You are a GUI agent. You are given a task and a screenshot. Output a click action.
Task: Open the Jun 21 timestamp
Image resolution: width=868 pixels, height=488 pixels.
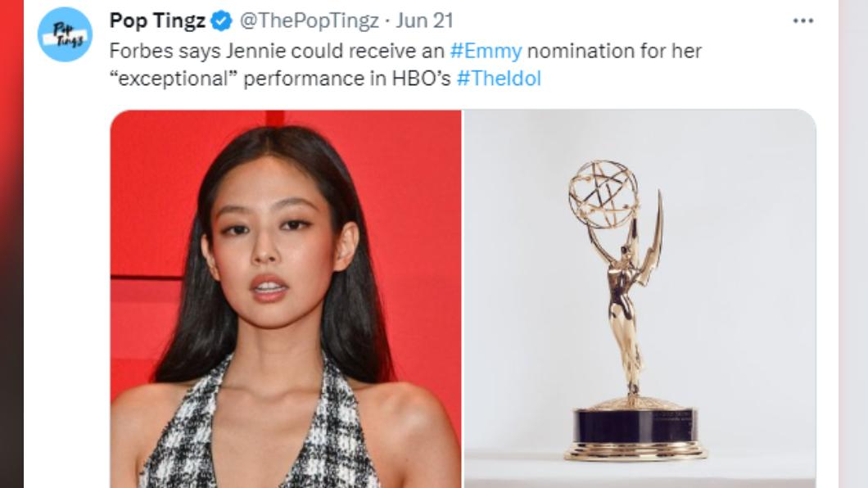click(x=424, y=20)
